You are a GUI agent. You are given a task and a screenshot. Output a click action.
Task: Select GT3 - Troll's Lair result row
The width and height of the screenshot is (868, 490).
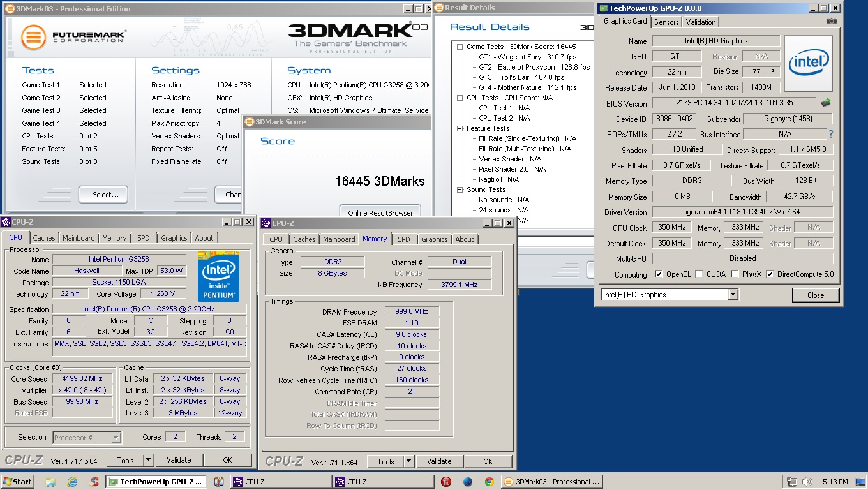pyautogui.click(x=521, y=77)
